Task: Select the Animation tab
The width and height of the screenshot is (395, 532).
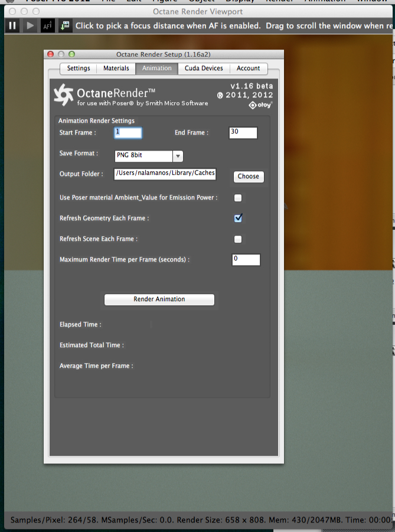Action: (x=157, y=68)
